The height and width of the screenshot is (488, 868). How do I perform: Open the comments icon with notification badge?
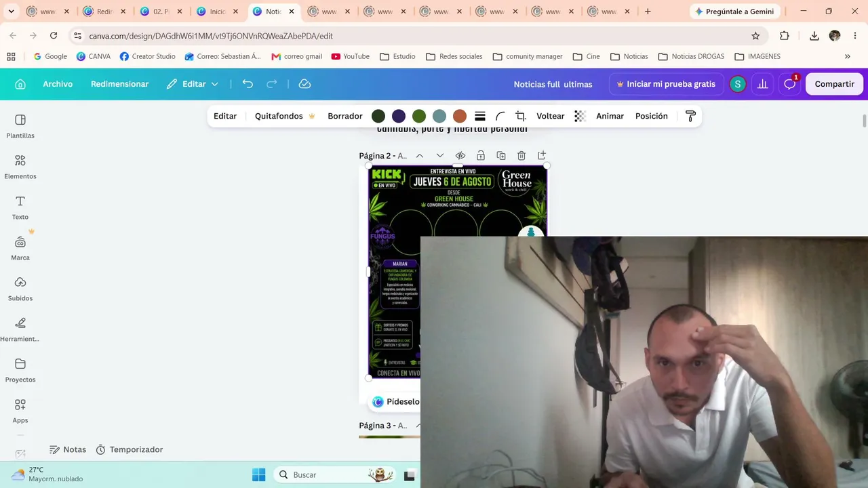pos(790,84)
